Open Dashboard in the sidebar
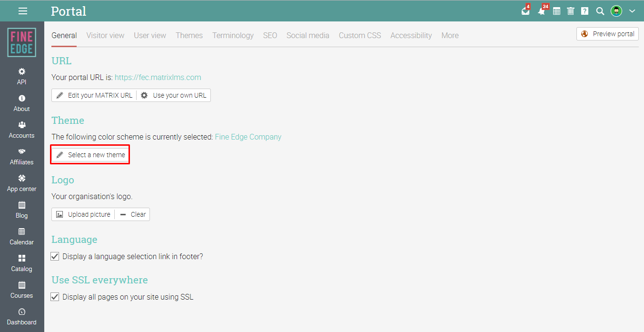The image size is (644, 332). click(x=22, y=316)
